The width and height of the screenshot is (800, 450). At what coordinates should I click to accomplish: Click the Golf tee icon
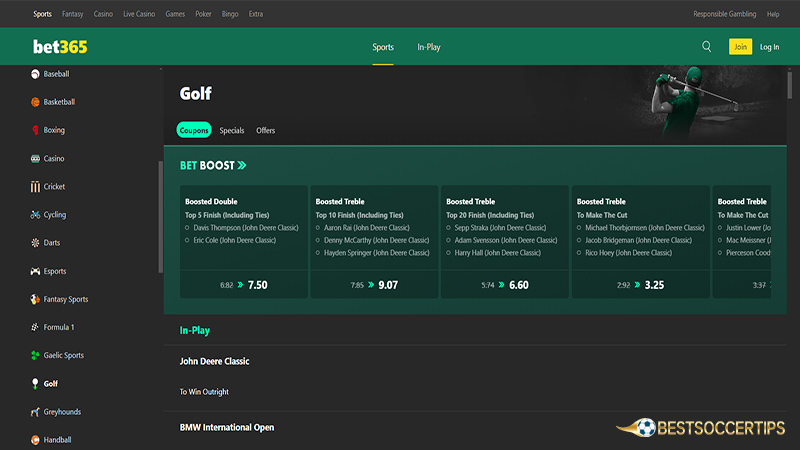click(x=35, y=384)
